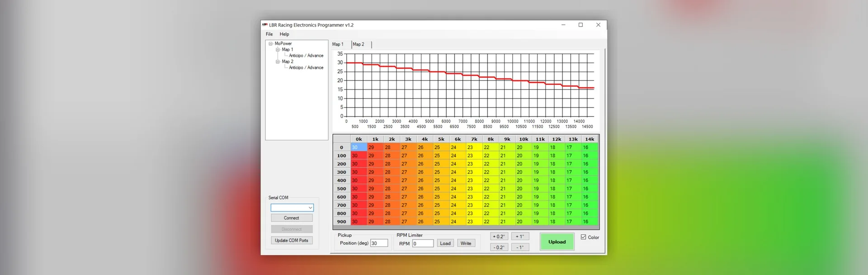
Task: Collapse the Map 2 tree node
Action: coord(278,62)
